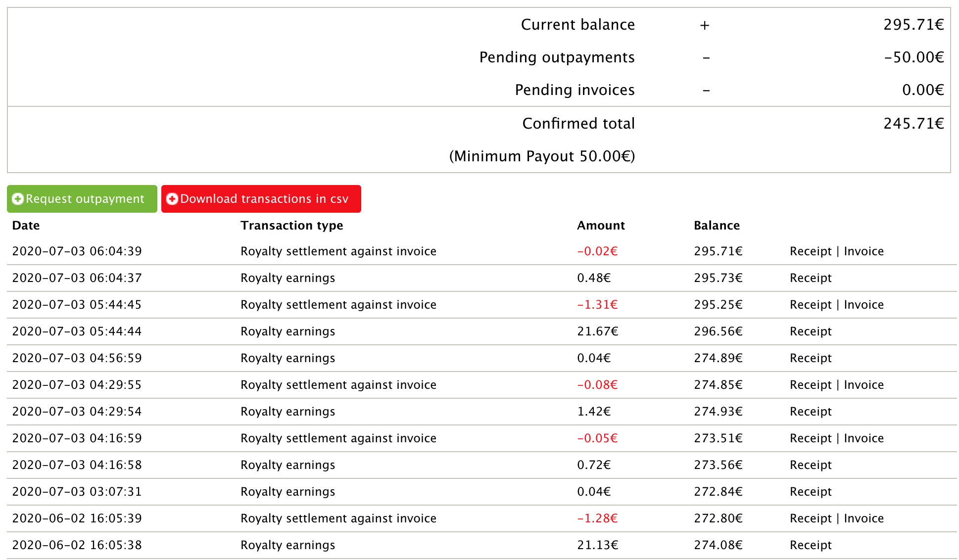This screenshot has width=959, height=560.
Task: Select the Pending invoices label
Action: coord(575,90)
